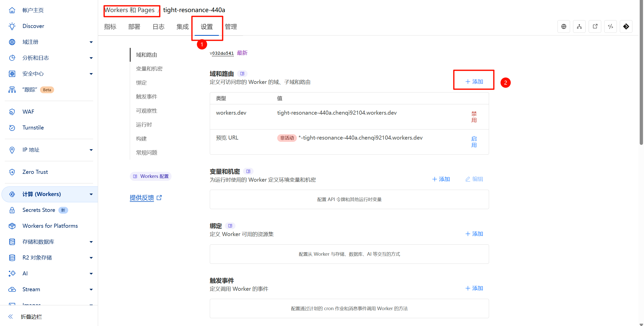Jump to 运行时 in settings nav
Screen dimensions: 644x326
(144, 125)
